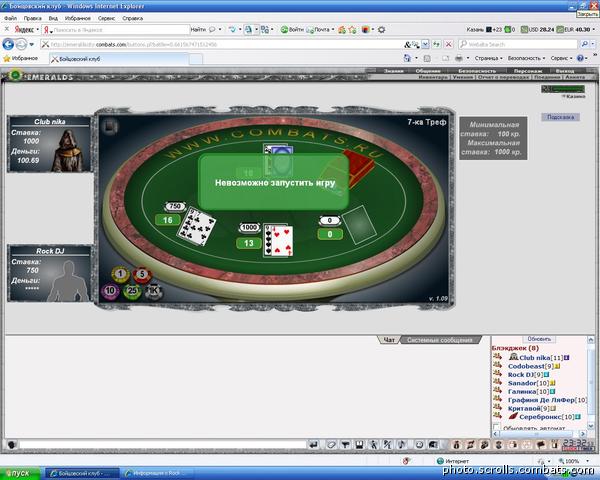Click the smiley face icon in chat toolbar
The height and width of the screenshot is (480, 600).
(x=419, y=444)
